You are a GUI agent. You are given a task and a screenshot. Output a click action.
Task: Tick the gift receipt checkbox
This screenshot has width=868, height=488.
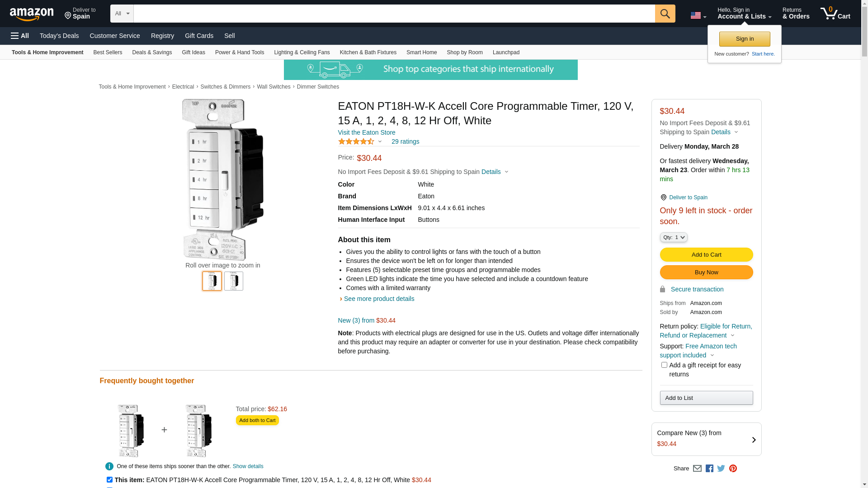(x=664, y=365)
